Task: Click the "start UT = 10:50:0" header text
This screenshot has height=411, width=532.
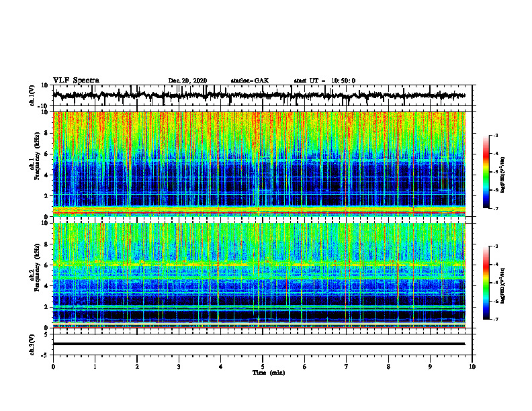Action: [x=324, y=81]
